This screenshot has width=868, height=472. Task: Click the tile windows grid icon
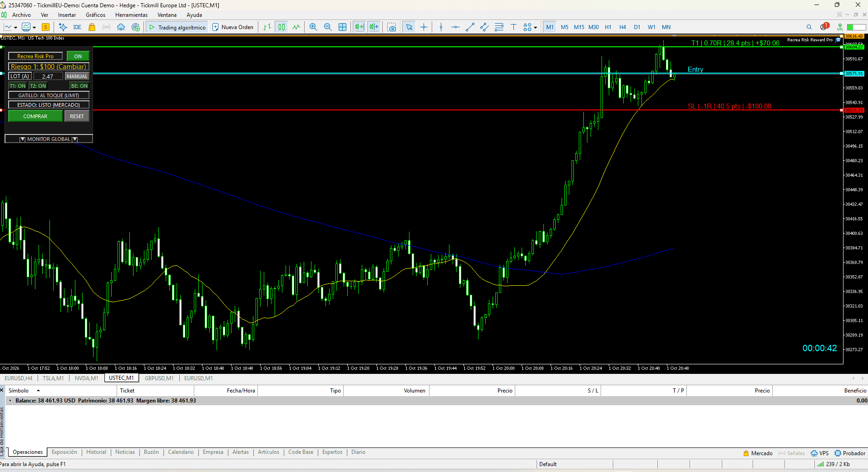[x=342, y=27]
